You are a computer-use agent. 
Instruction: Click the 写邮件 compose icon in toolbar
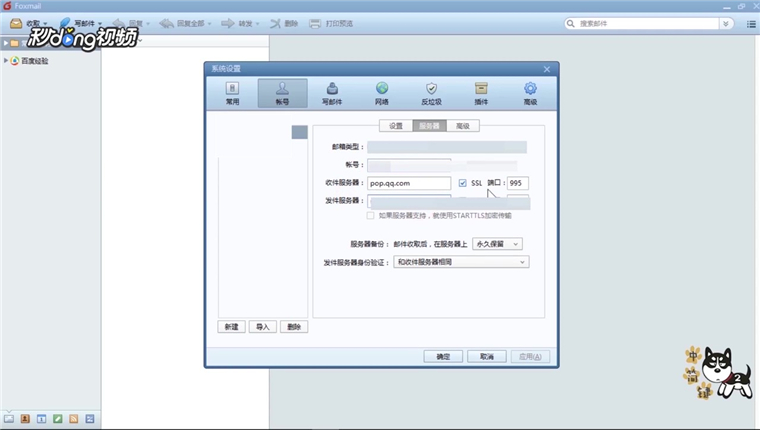(x=65, y=22)
